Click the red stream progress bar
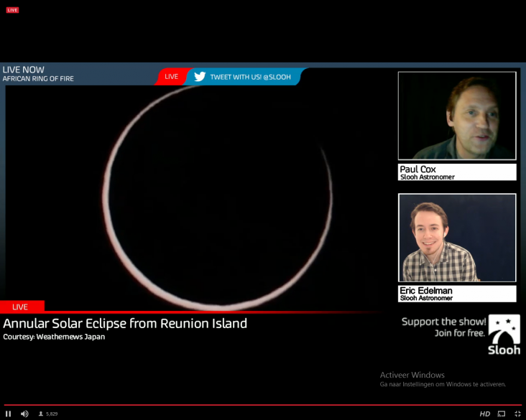This screenshot has width=526, height=420. (263, 405)
